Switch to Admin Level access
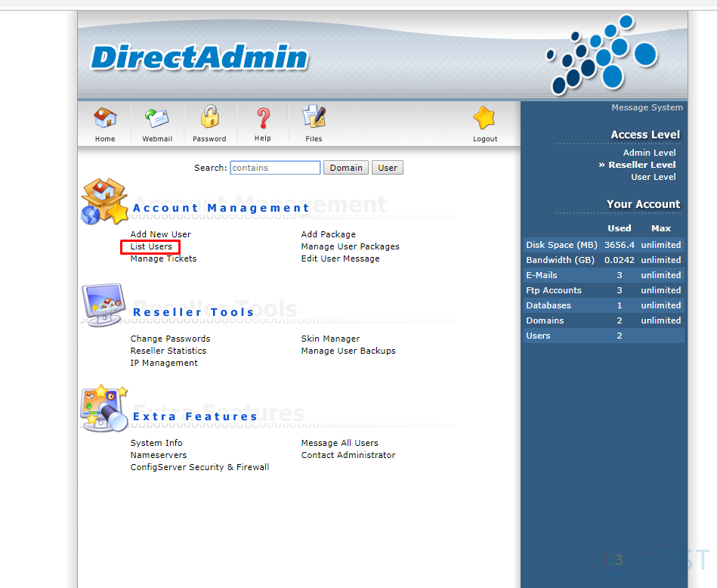 pyautogui.click(x=649, y=153)
